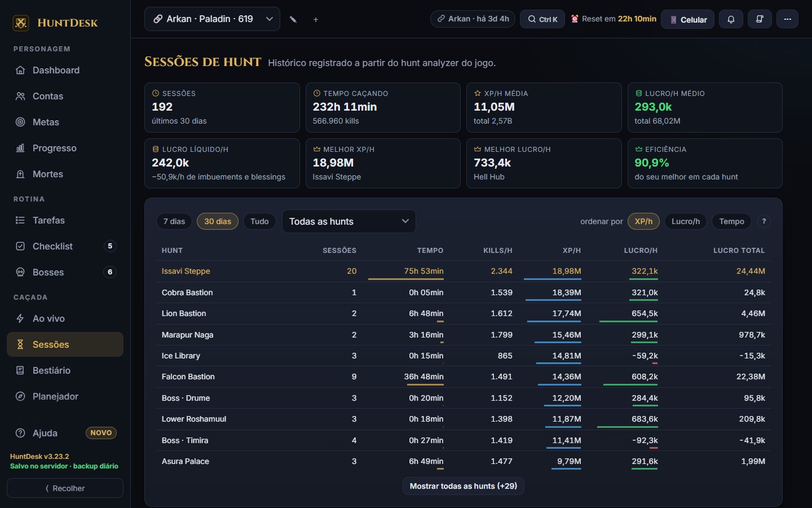Open Tarefas in the Rotina section
812x508 pixels.
pos(65,220)
